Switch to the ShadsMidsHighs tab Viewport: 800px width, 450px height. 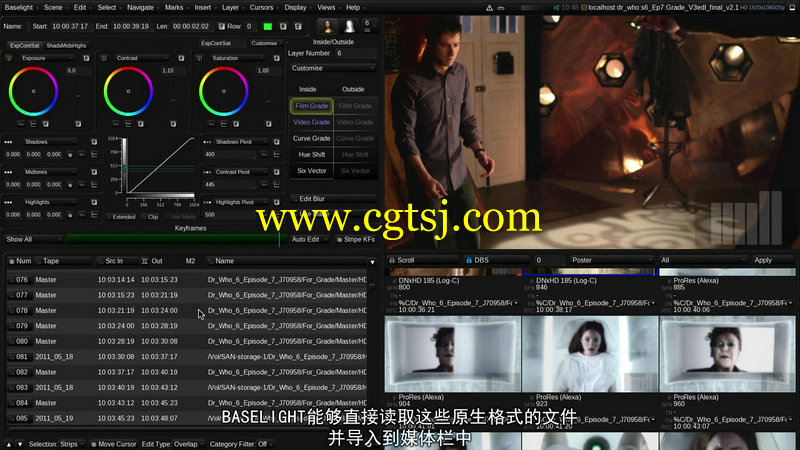pos(66,45)
